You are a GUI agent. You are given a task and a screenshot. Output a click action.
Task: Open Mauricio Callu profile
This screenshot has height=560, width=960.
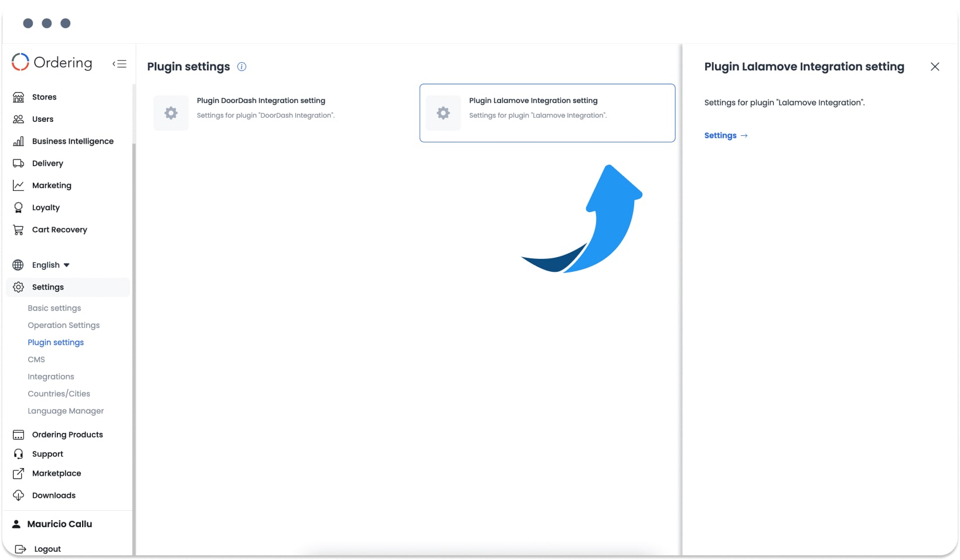[x=60, y=524]
